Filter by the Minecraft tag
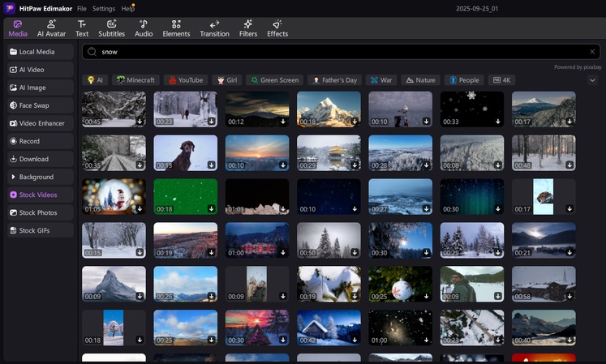 (135, 80)
